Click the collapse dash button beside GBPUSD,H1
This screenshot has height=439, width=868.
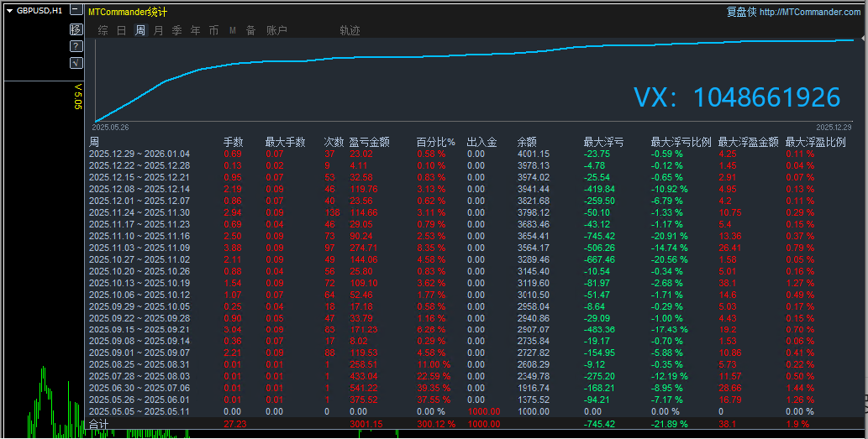76,11
